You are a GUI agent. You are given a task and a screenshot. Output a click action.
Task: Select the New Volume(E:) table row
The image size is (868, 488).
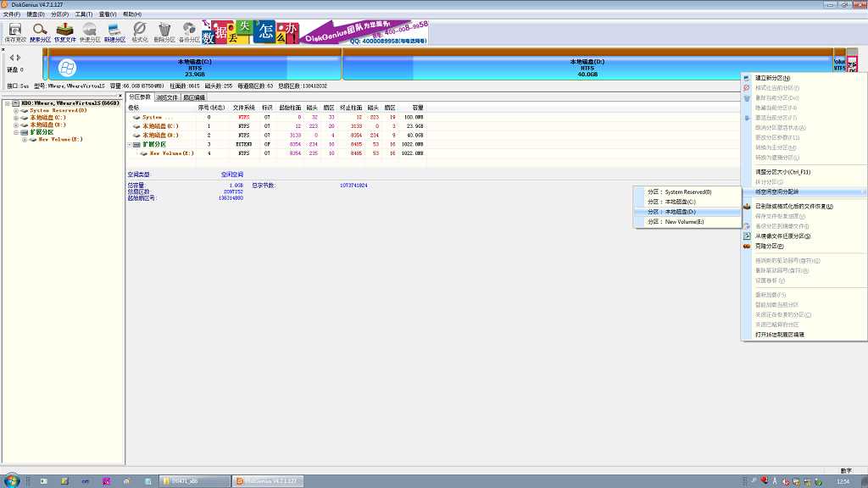[276, 153]
